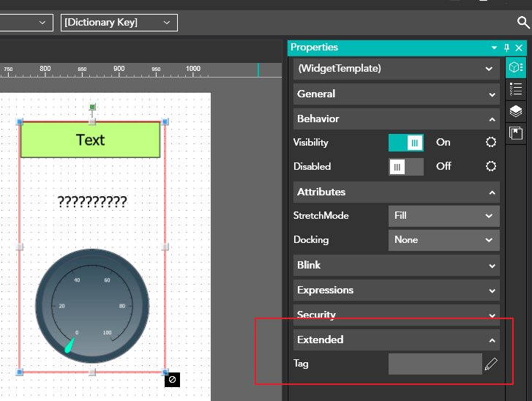Open the templates sidebar icon below layers

point(516,132)
